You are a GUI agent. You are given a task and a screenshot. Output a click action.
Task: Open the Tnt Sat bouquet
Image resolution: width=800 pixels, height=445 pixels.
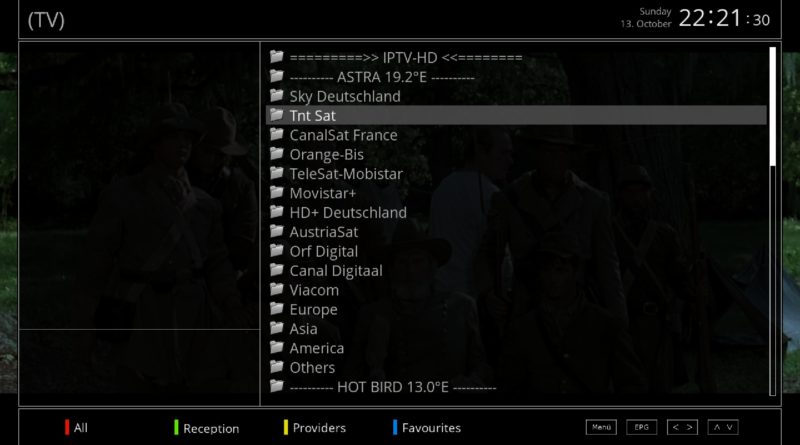coord(516,115)
